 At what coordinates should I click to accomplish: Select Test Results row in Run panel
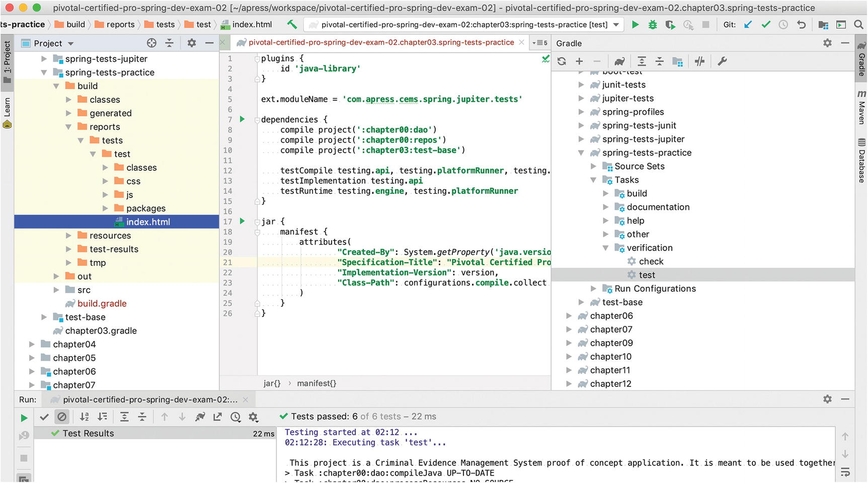[155, 433]
